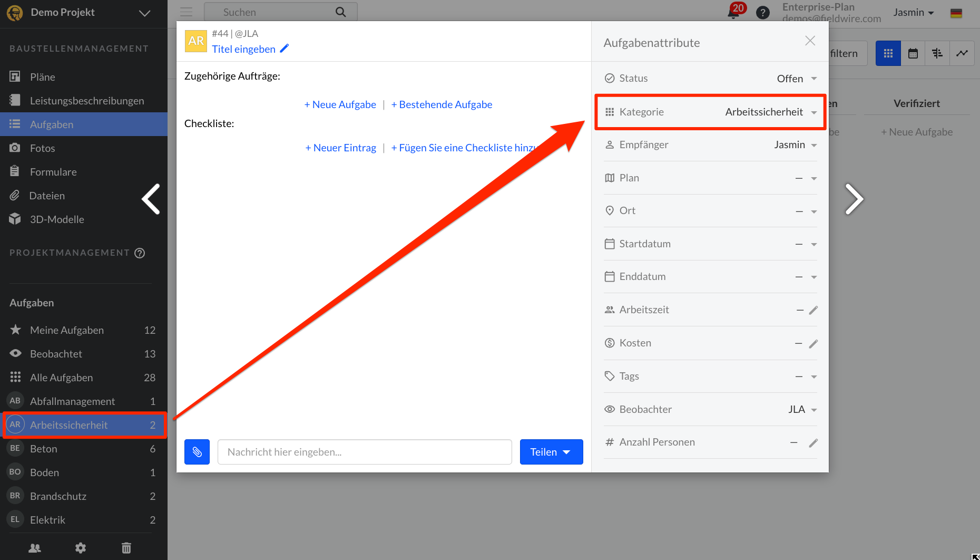Screen dimensions: 980x560
Task: Go to next task with right chevron
Action: point(854,199)
